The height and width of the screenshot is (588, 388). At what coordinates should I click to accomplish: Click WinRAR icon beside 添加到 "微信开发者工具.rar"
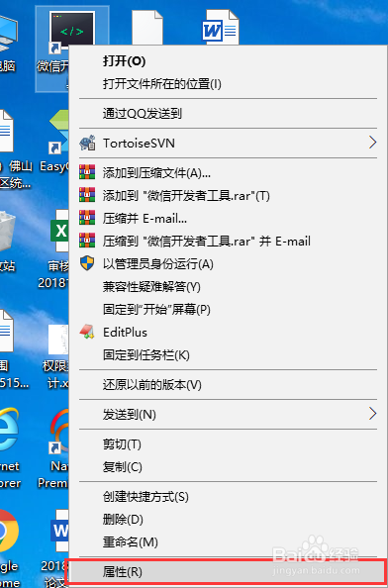click(87, 195)
